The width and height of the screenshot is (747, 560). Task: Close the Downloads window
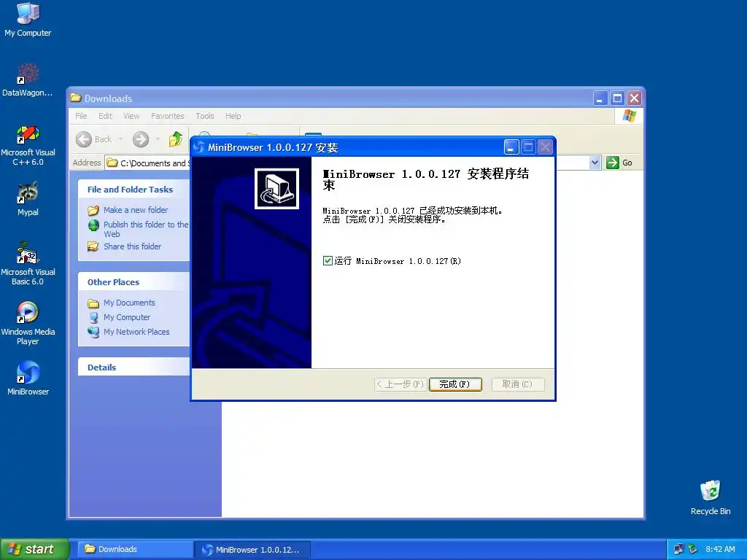click(x=634, y=98)
